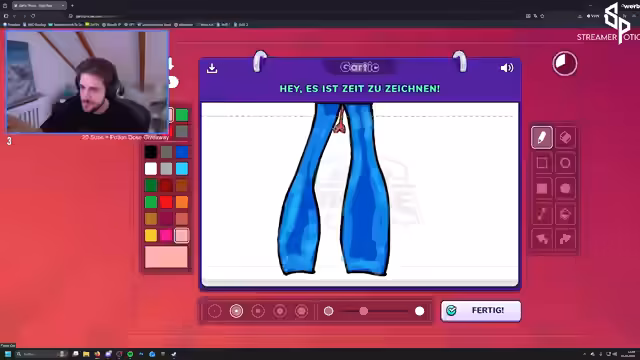The height and width of the screenshot is (360, 640).
Task: Open the Windows Start menu
Action: (x=8, y=354)
